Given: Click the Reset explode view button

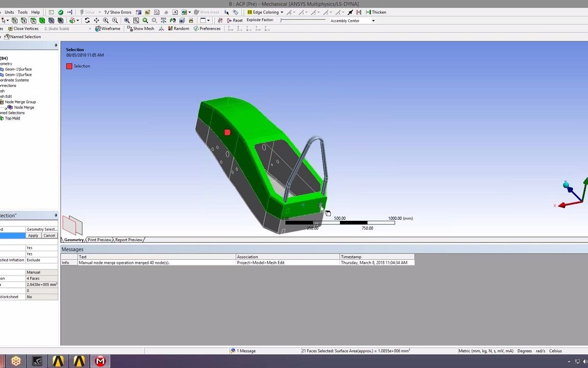Looking at the screenshot, I should click(237, 20).
